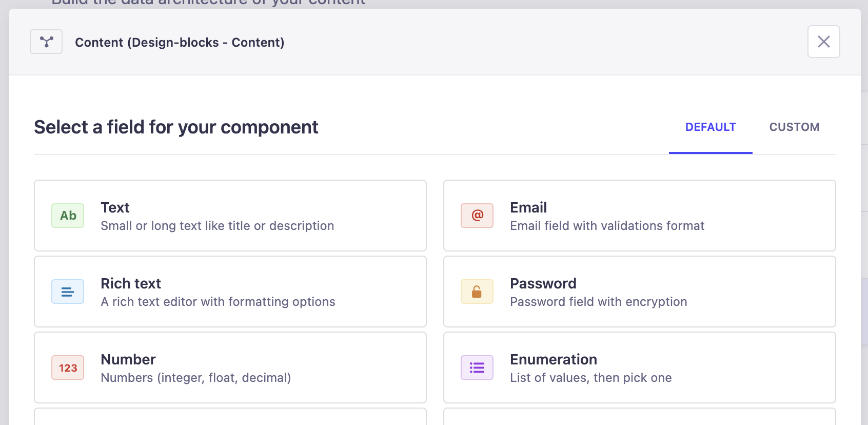Switch to the CUSTOM tab
Screen dimensions: 868x425
pyautogui.click(x=794, y=127)
